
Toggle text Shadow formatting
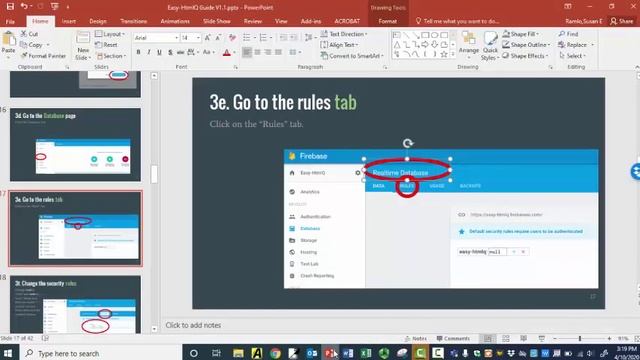[x=170, y=52]
